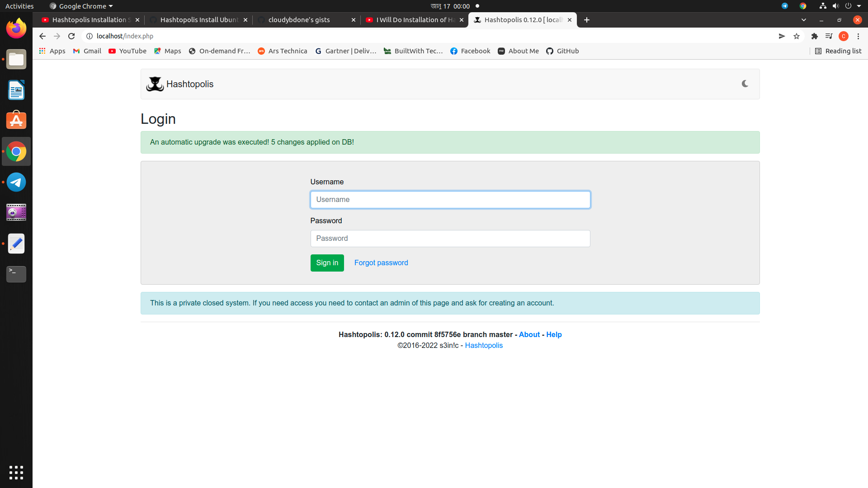Bookmark this page with the star icon
868x488 pixels.
click(796, 36)
